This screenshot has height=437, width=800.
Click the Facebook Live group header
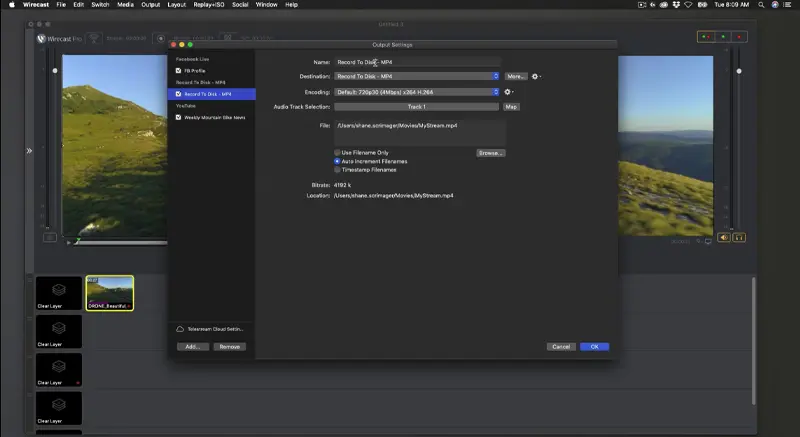pyautogui.click(x=192, y=59)
